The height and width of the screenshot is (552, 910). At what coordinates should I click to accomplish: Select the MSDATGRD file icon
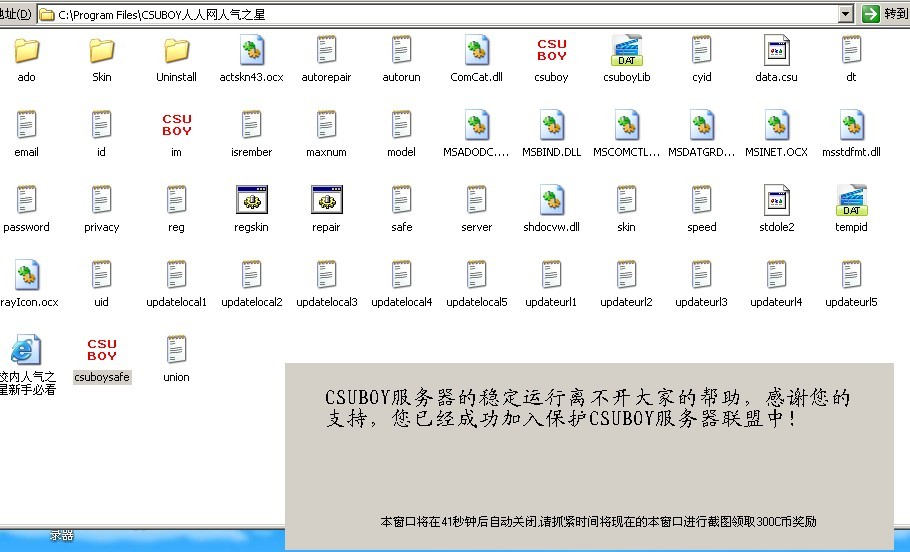coord(701,126)
